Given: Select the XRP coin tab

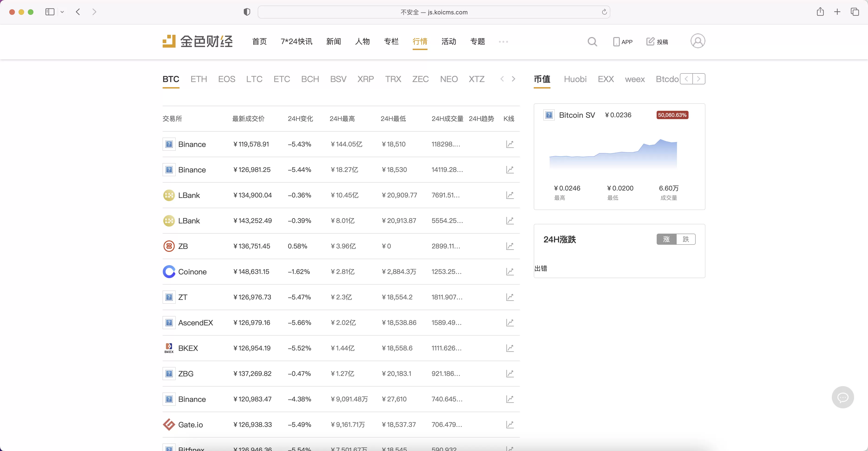Looking at the screenshot, I should [x=366, y=79].
